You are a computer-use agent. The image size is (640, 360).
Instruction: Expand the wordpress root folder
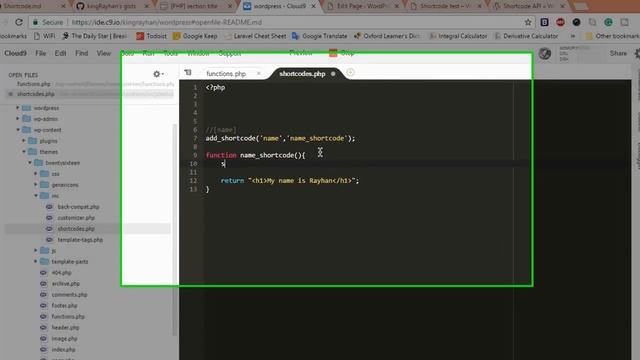pyautogui.click(x=18, y=108)
